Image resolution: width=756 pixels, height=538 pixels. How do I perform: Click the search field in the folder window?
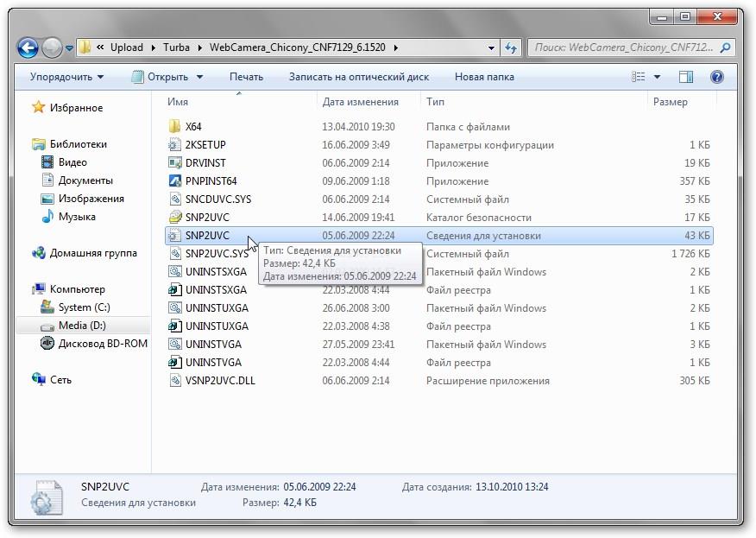click(626, 47)
